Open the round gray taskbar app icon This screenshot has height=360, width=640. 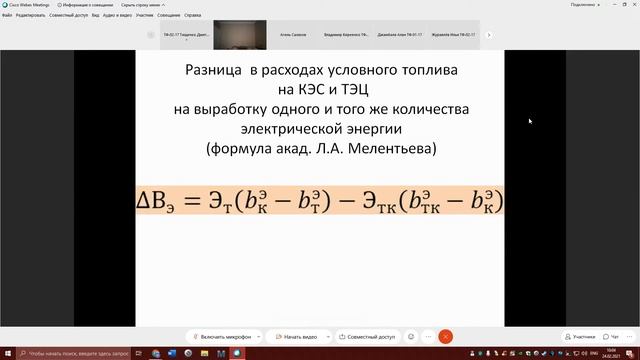point(188,353)
